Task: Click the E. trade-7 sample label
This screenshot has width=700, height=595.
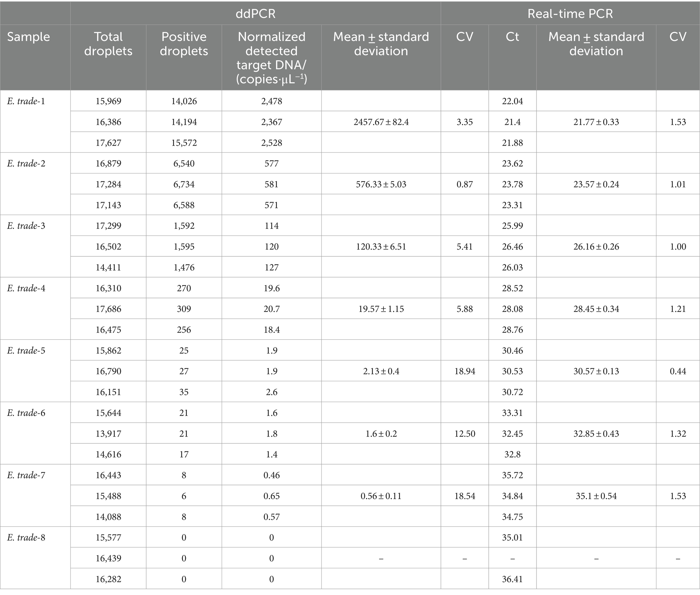Action: pos(26,475)
